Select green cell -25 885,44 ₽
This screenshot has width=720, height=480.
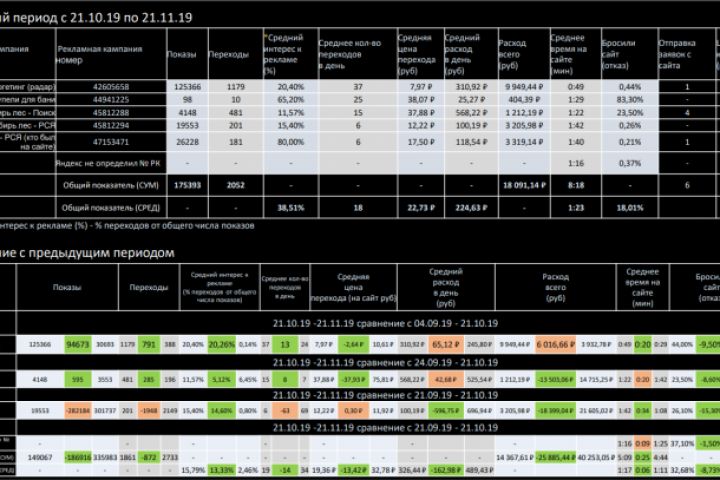click(x=556, y=457)
